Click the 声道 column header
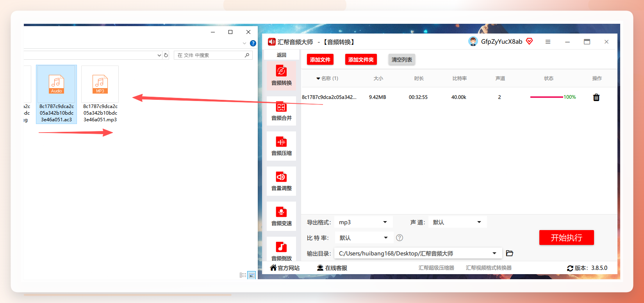This screenshot has height=303, width=644. click(500, 78)
